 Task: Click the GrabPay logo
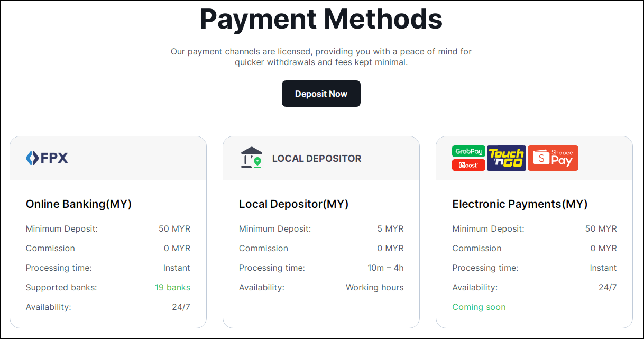(x=468, y=151)
